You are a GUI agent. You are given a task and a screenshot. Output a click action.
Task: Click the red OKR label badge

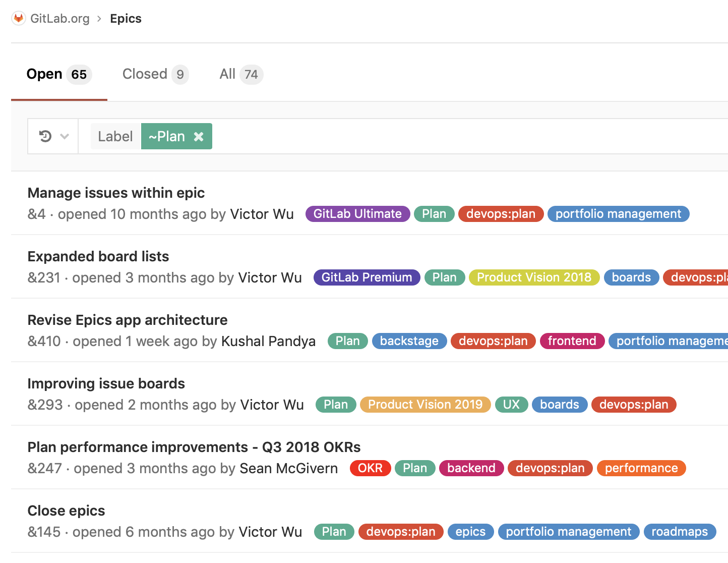point(370,468)
